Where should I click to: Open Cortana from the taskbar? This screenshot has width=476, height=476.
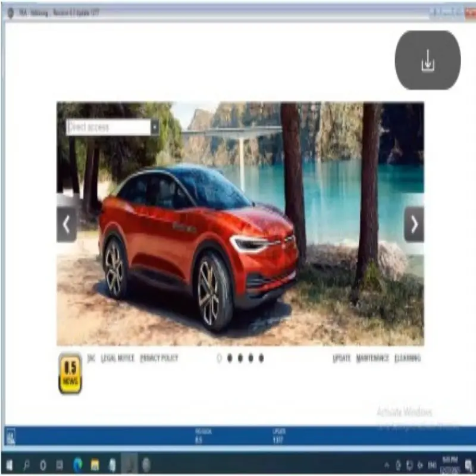click(43, 465)
